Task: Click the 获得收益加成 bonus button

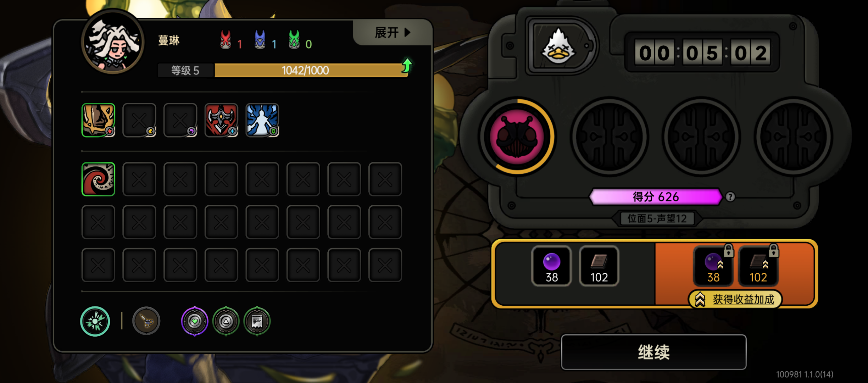Action: pyautogui.click(x=735, y=300)
